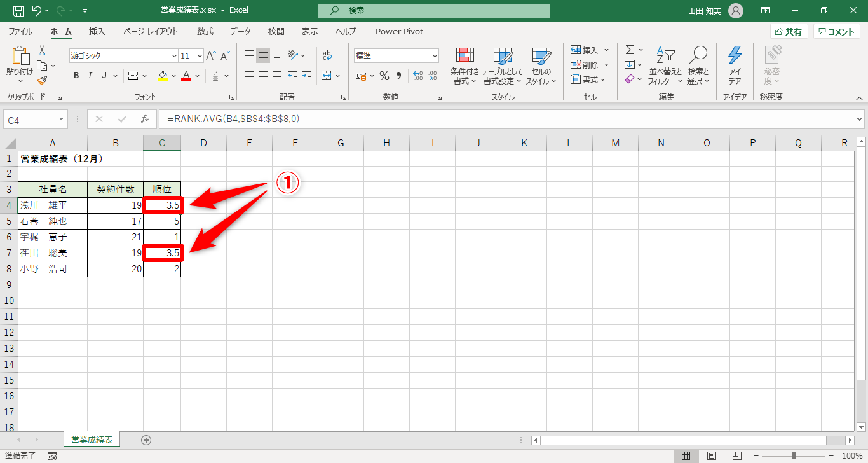This screenshot has height=463, width=868.
Task: Toggle align text left
Action: pyautogui.click(x=249, y=76)
